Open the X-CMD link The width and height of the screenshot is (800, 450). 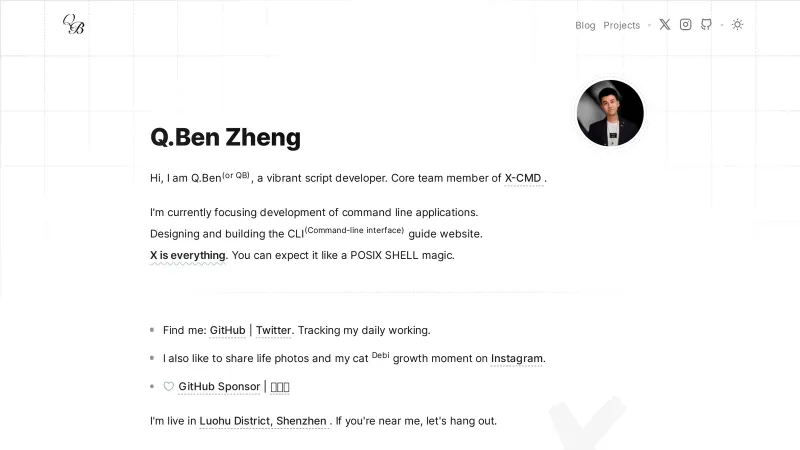[523, 178]
